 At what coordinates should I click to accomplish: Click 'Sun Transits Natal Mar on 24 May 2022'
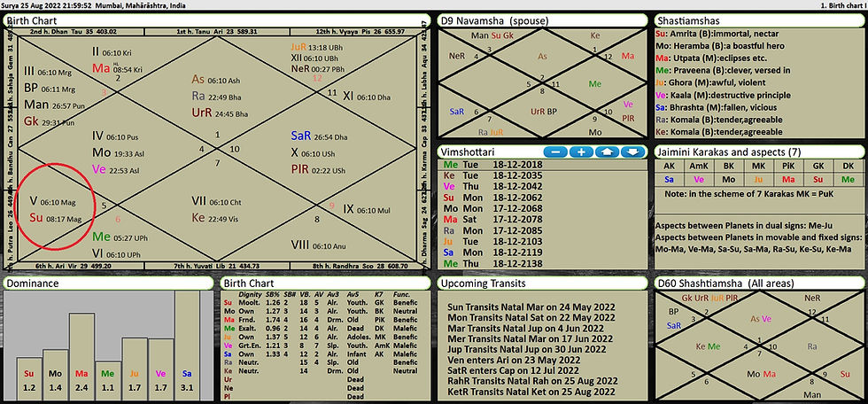(x=531, y=307)
